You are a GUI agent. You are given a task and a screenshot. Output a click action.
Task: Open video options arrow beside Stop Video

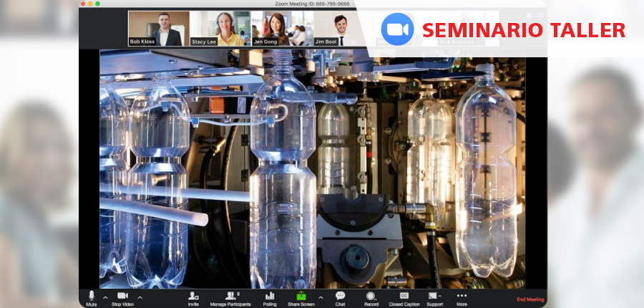(140, 297)
